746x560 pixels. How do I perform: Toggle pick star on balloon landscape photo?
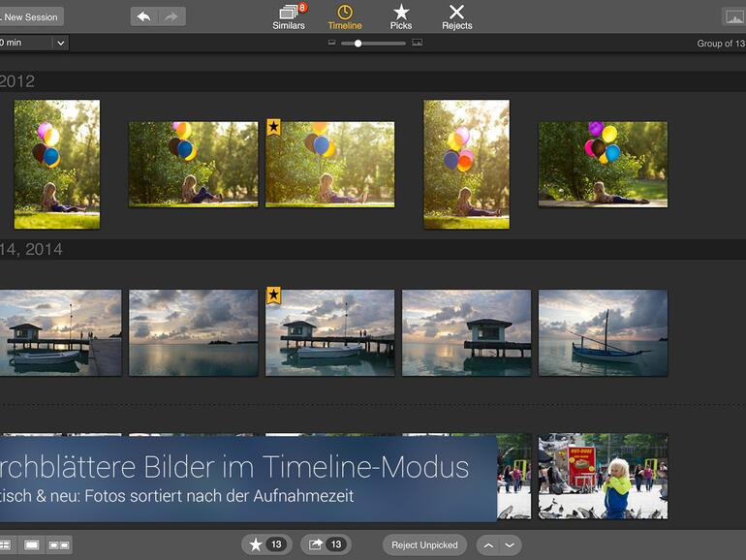point(273,127)
